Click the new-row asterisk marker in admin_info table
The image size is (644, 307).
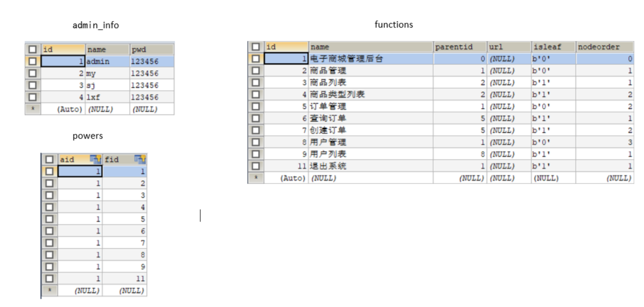[33, 109]
